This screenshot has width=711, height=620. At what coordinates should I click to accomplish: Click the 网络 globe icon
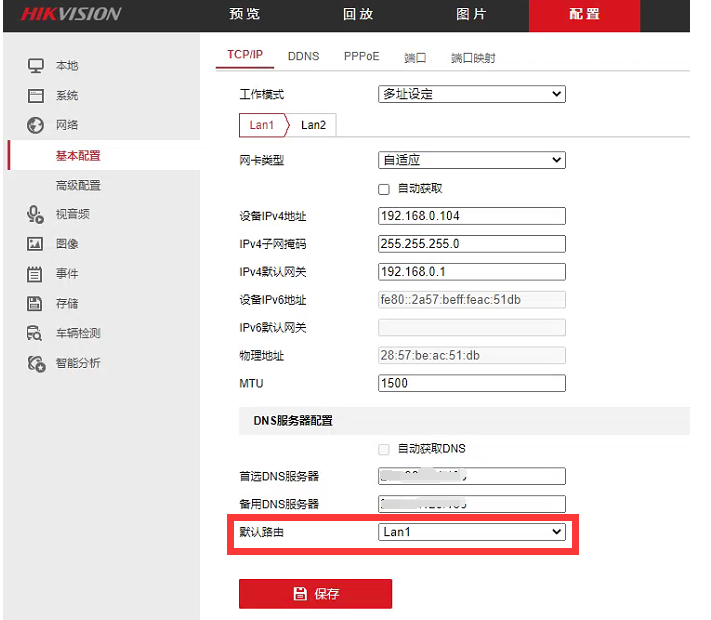(35, 125)
